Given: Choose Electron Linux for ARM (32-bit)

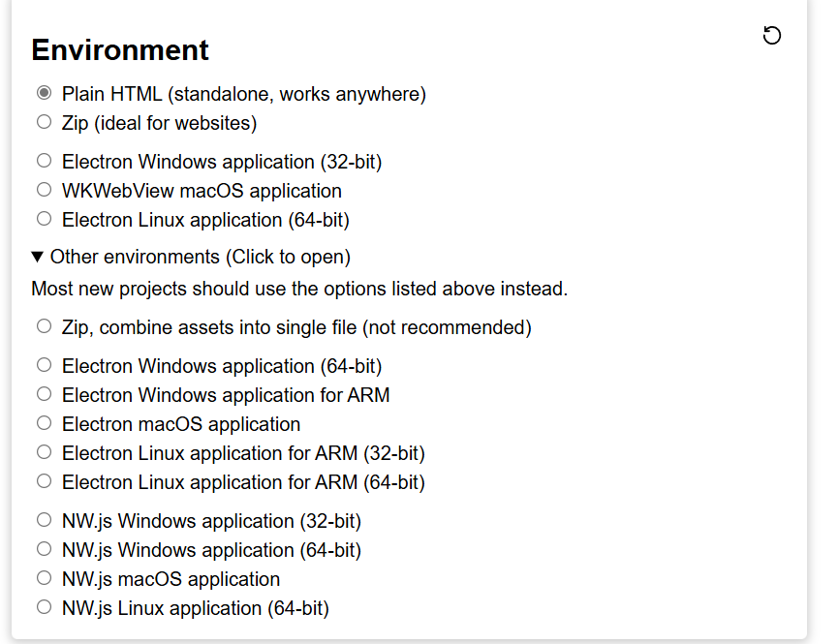Looking at the screenshot, I should pyautogui.click(x=44, y=452).
